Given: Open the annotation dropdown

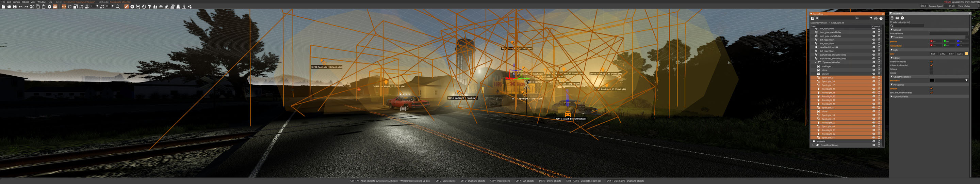Looking at the screenshot, I should pos(967,80).
